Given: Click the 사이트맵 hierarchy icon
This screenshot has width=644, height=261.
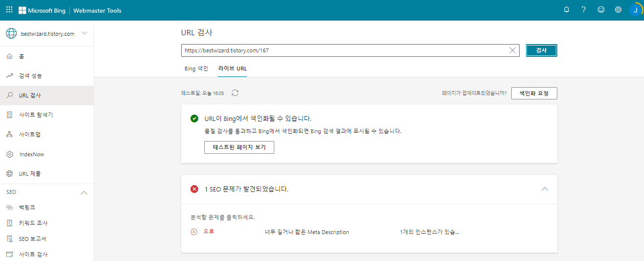Looking at the screenshot, I should [9, 135].
